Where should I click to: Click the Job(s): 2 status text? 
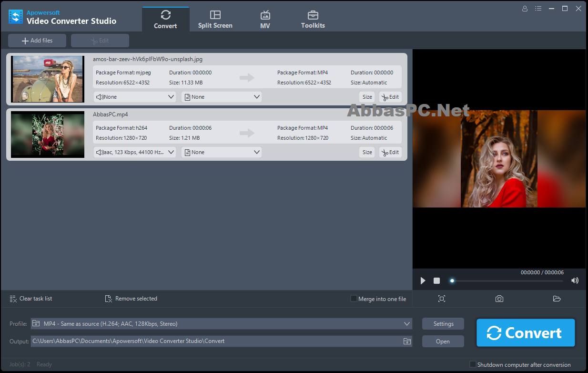20,364
